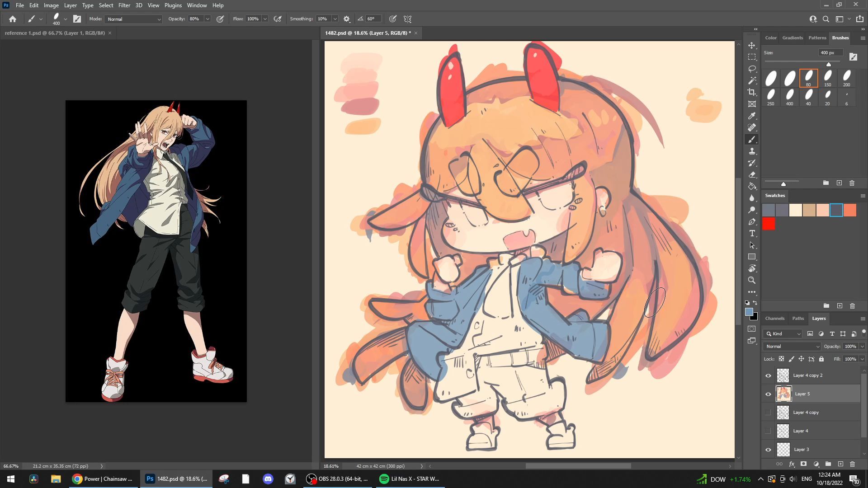Toggle symmetry paint options butterfly icon
The width and height of the screenshot is (868, 488).
pos(408,19)
